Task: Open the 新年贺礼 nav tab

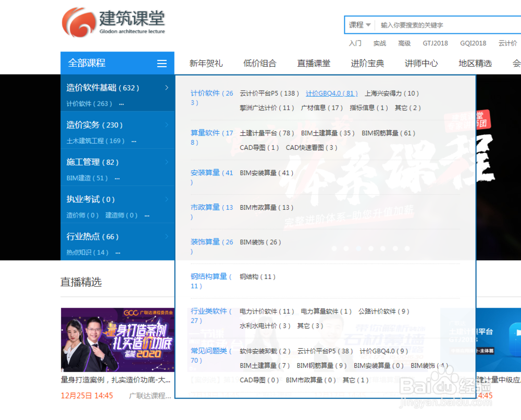Action: point(206,63)
